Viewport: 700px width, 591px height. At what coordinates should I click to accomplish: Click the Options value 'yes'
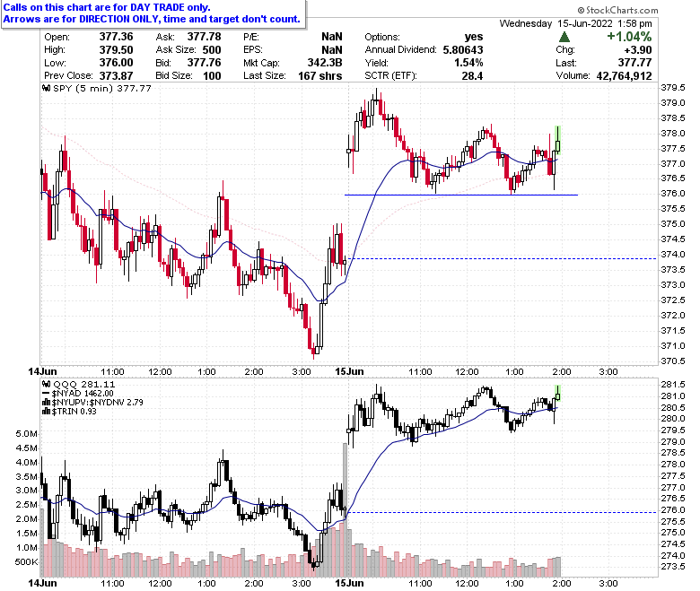pos(474,37)
